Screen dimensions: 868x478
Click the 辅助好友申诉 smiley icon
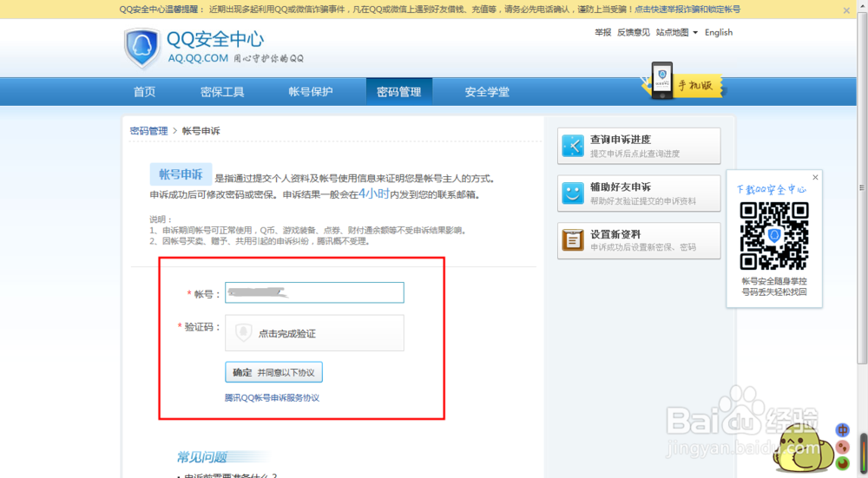[573, 193]
